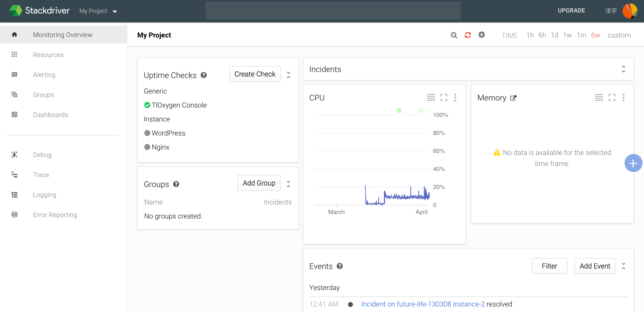Viewport: 644px width, 312px height.
Task: Open the My Project dropdown in header
Action: [x=98, y=11]
